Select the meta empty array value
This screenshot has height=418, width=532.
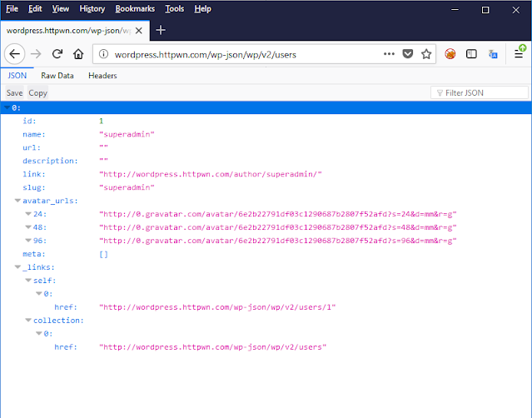pyautogui.click(x=103, y=254)
